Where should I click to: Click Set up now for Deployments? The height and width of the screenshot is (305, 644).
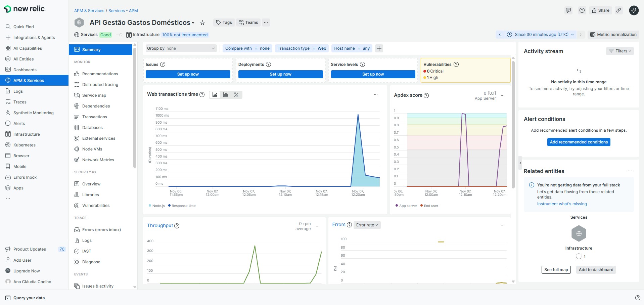coord(281,74)
